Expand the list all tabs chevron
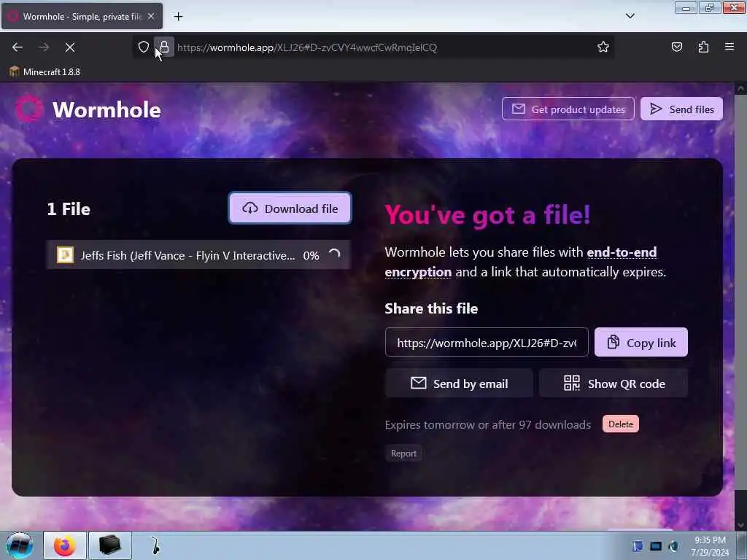The image size is (747, 560). tap(630, 16)
